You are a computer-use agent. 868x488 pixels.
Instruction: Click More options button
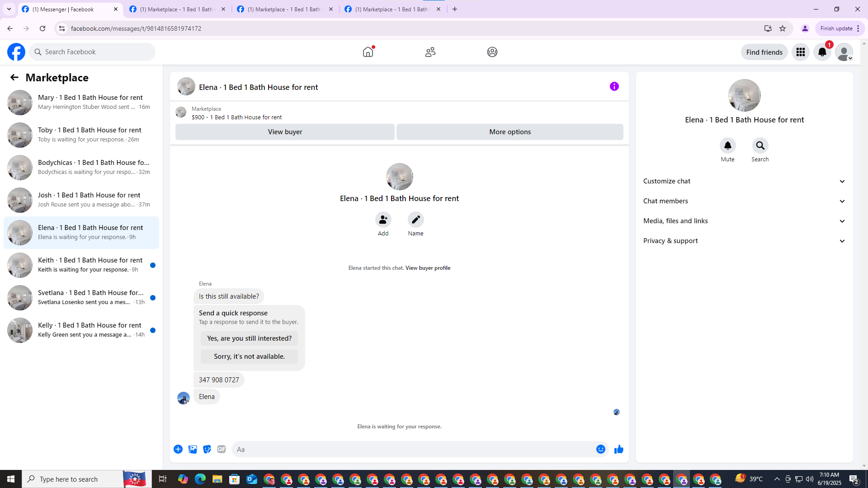(x=510, y=132)
